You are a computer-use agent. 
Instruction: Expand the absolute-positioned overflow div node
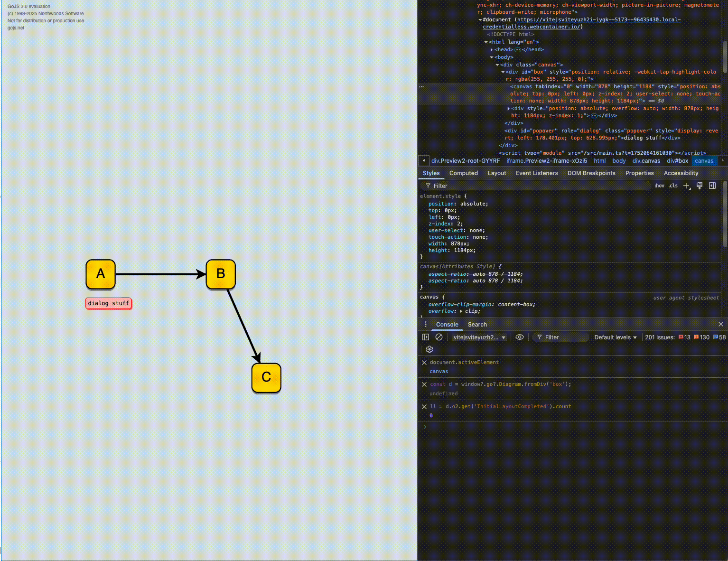(508, 109)
